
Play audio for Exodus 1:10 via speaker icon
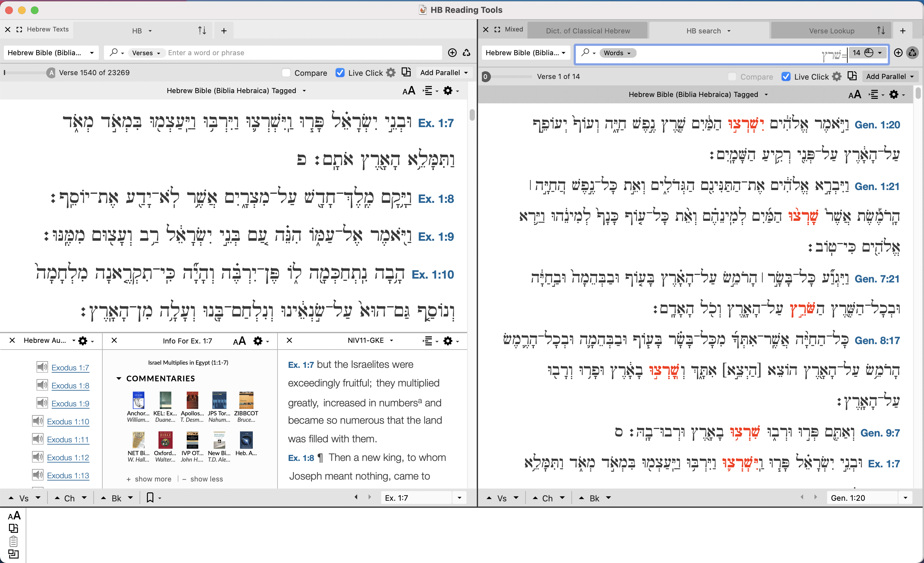click(x=37, y=421)
